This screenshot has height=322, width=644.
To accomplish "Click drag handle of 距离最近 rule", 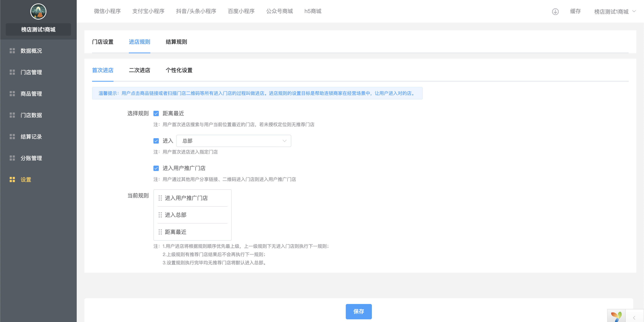I will coord(160,232).
